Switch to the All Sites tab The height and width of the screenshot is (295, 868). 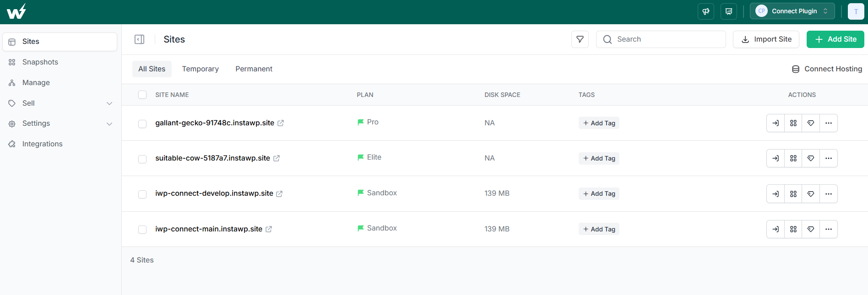click(152, 69)
